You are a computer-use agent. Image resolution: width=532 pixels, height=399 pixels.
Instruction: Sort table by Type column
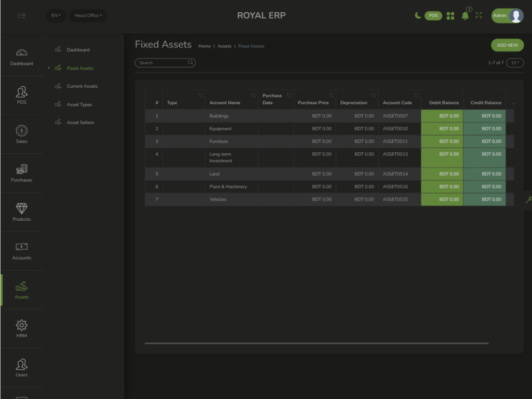click(x=184, y=99)
